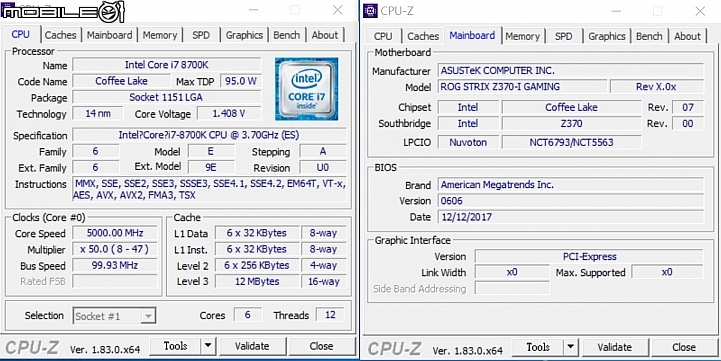Image resolution: width=721 pixels, height=361 pixels.
Task: Maximize the right CPU-Z window
Action: (x=658, y=11)
